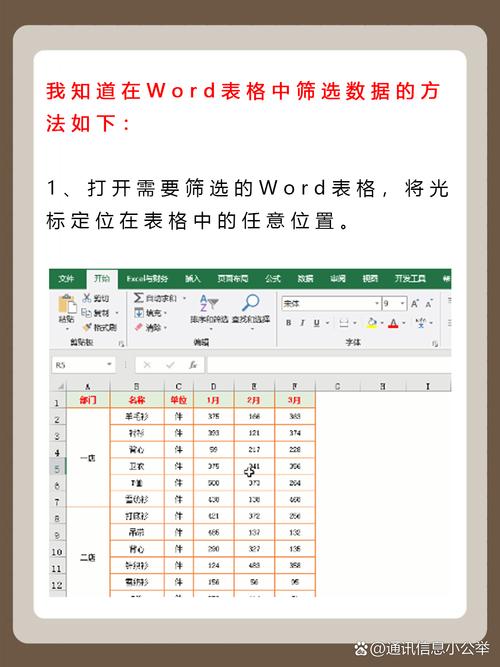Click the yellow fill color bucket
The height and width of the screenshot is (667, 500).
(x=372, y=323)
